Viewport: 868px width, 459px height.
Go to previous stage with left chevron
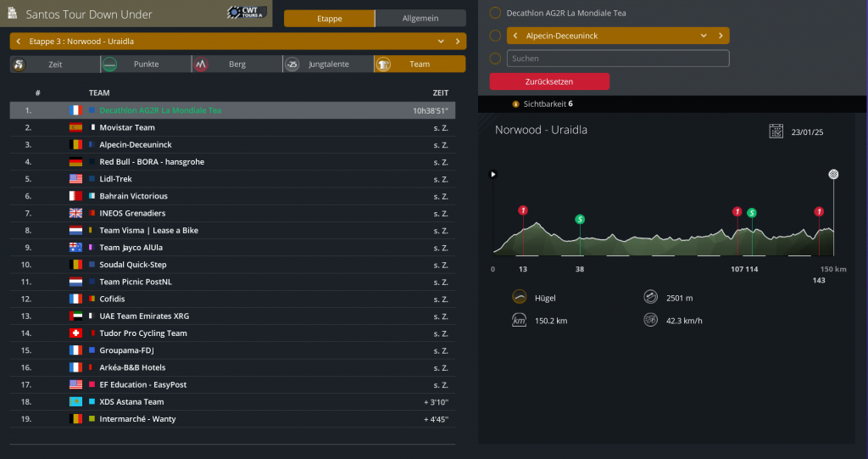tap(19, 41)
